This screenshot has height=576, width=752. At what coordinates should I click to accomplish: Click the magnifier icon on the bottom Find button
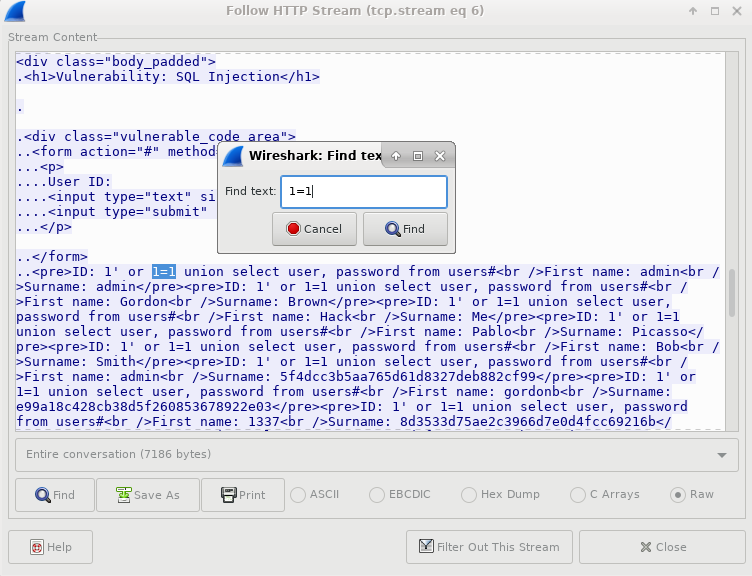[43, 495]
